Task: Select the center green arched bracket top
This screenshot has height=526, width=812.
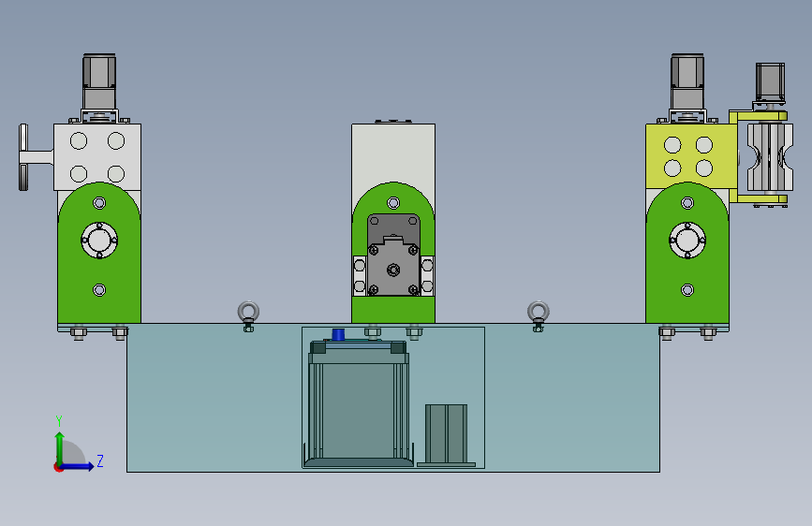Action: [x=393, y=199]
